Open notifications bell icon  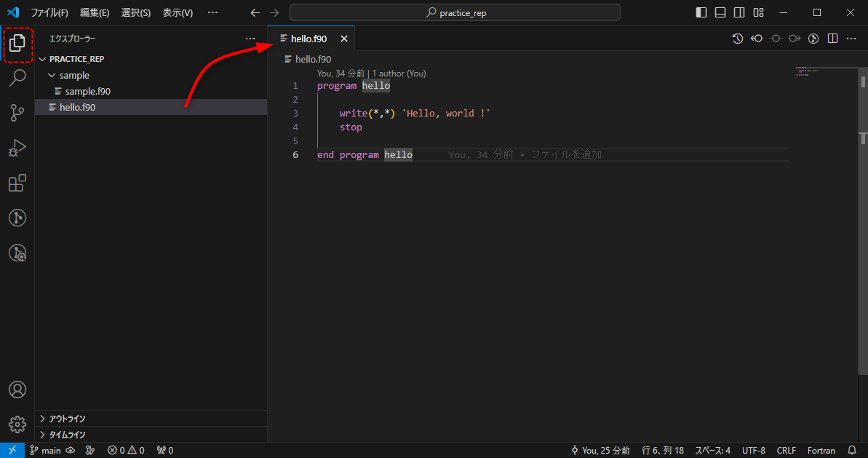click(x=852, y=450)
